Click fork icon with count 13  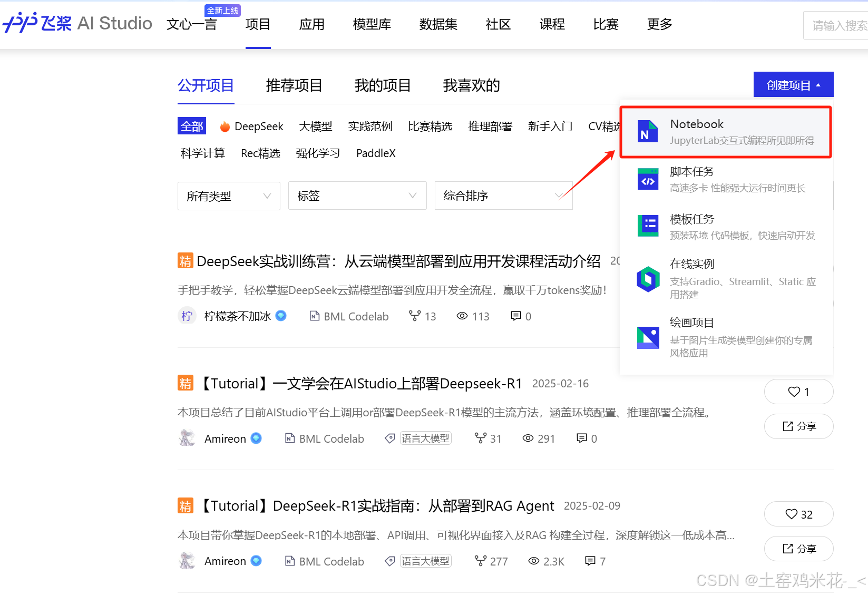(415, 316)
